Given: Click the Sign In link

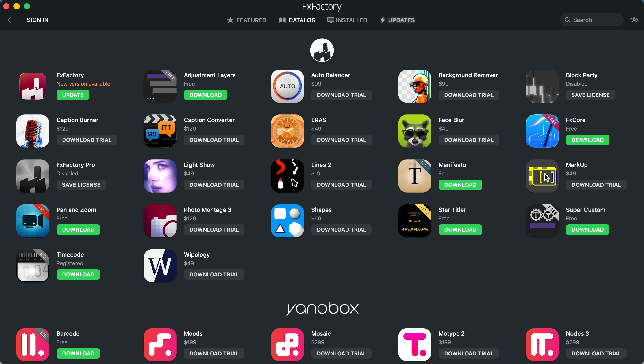Looking at the screenshot, I should [37, 20].
